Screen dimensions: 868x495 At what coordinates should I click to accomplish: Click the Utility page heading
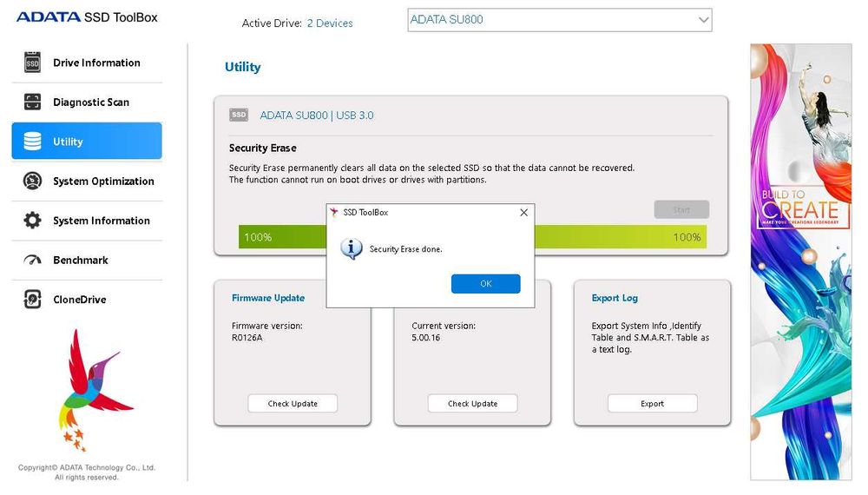pos(242,67)
